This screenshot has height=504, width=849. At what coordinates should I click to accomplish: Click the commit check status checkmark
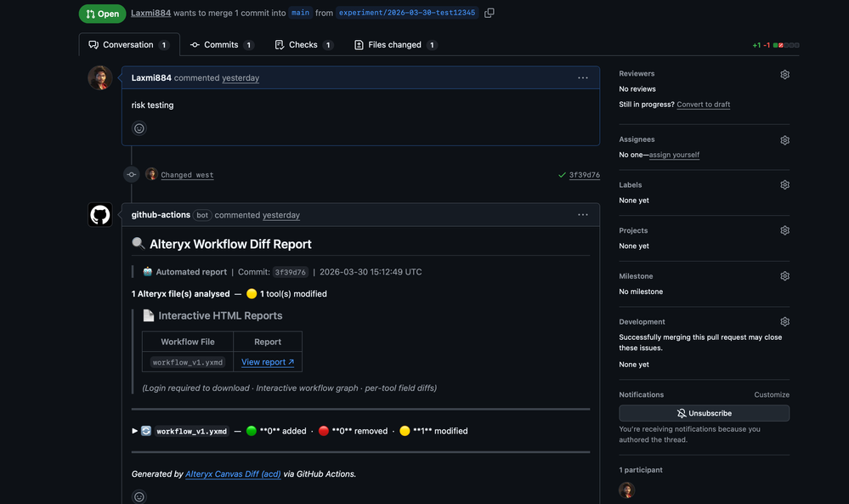pos(562,175)
